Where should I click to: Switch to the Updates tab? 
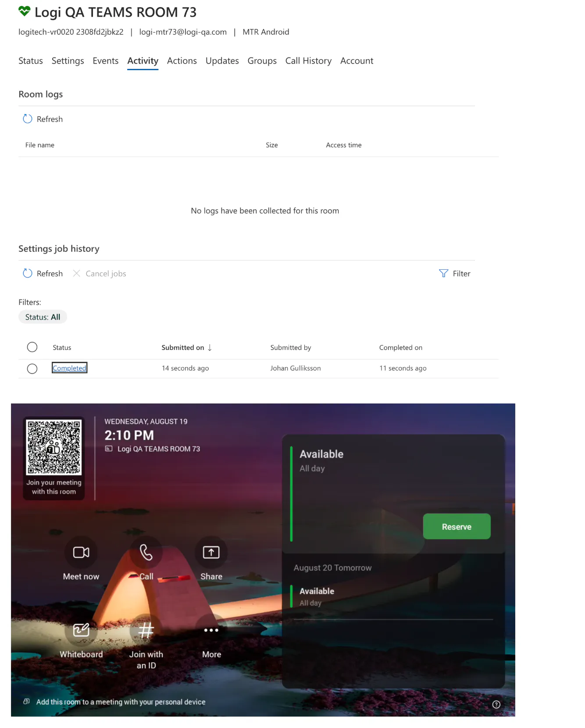click(222, 61)
